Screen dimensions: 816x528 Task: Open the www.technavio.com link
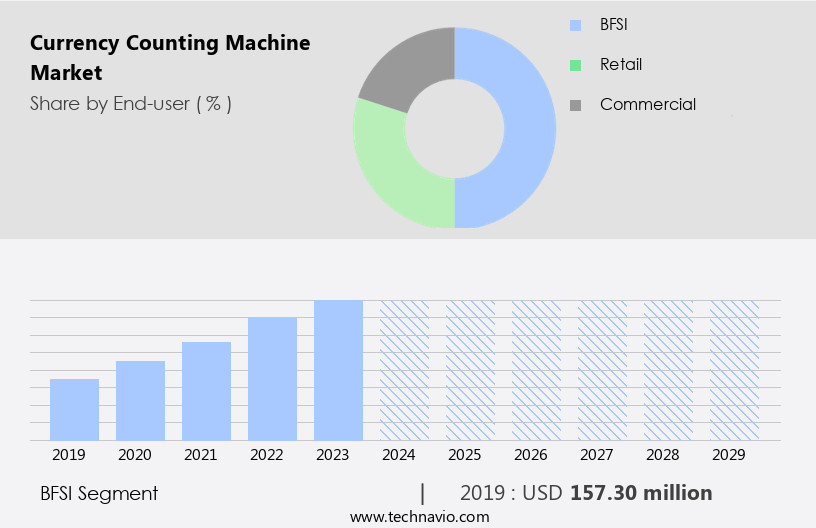pyautogui.click(x=419, y=517)
